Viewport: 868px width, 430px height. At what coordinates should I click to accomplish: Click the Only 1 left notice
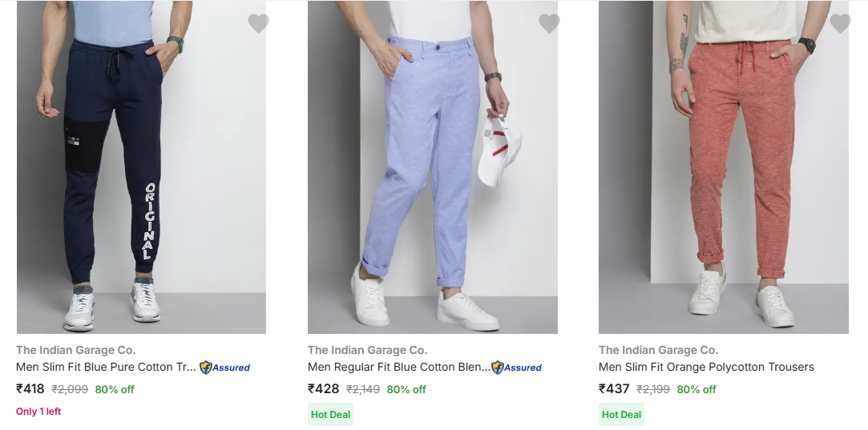point(38,412)
